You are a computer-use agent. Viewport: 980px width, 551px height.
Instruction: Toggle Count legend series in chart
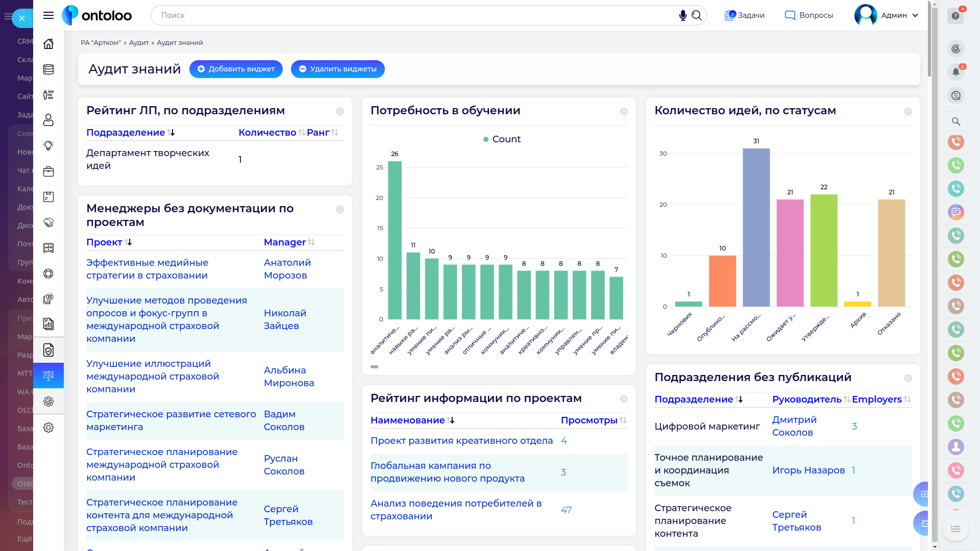point(502,139)
